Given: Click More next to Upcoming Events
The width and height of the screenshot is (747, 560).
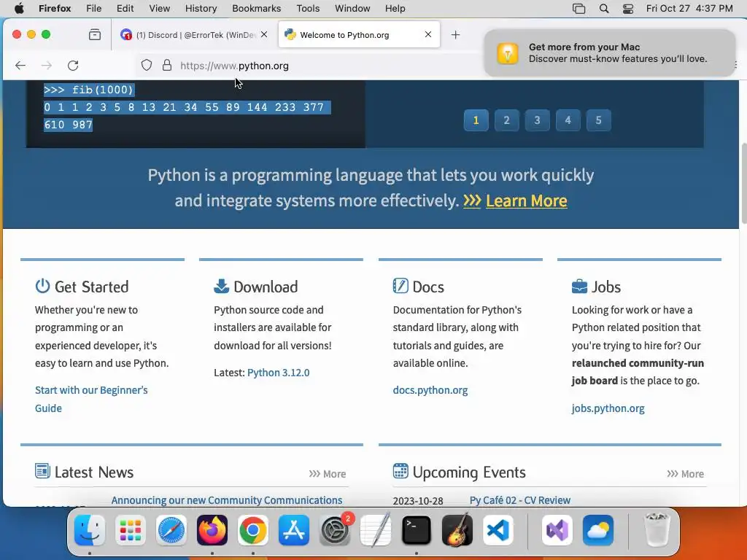Looking at the screenshot, I should [686, 474].
